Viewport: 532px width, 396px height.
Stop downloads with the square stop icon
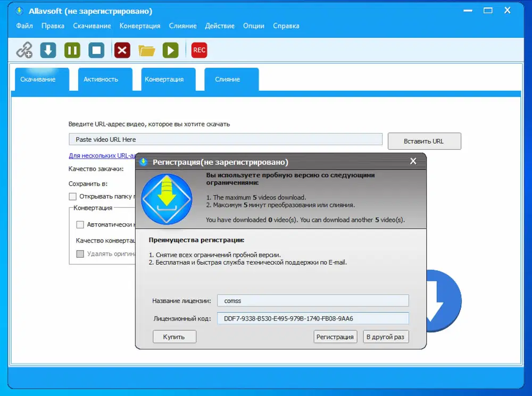tap(97, 49)
